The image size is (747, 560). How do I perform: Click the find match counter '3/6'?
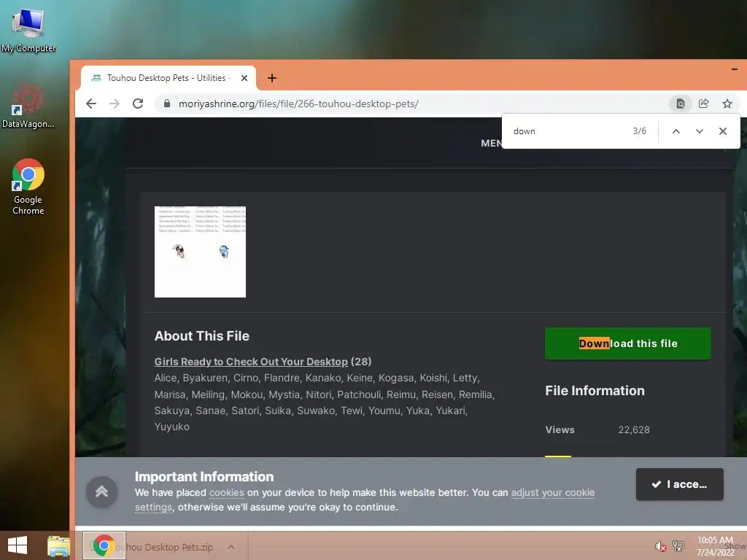point(639,131)
